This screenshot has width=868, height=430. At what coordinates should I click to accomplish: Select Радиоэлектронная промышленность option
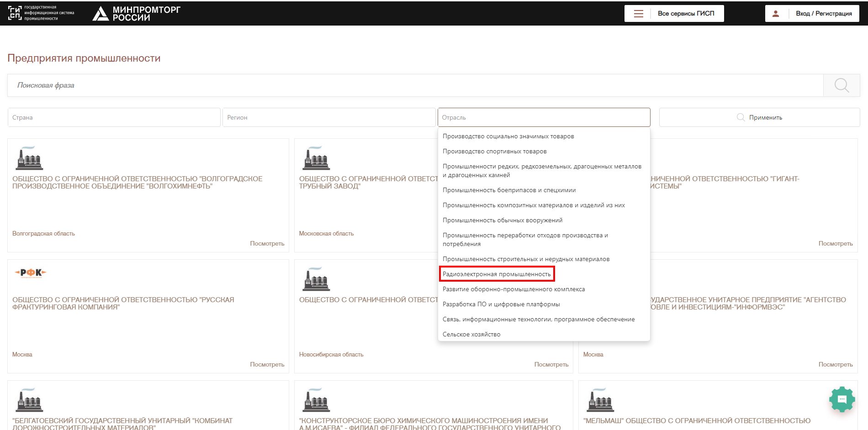pyautogui.click(x=544, y=274)
